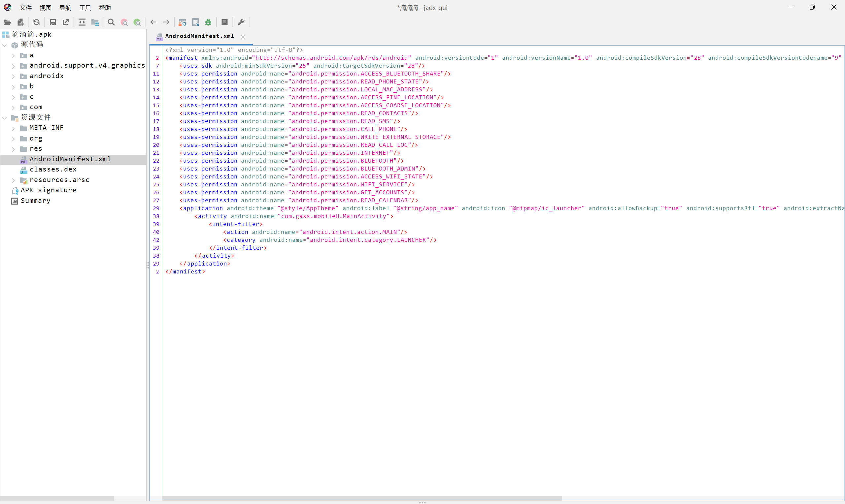Expand the META-INF folder
The image size is (845, 504).
point(13,128)
